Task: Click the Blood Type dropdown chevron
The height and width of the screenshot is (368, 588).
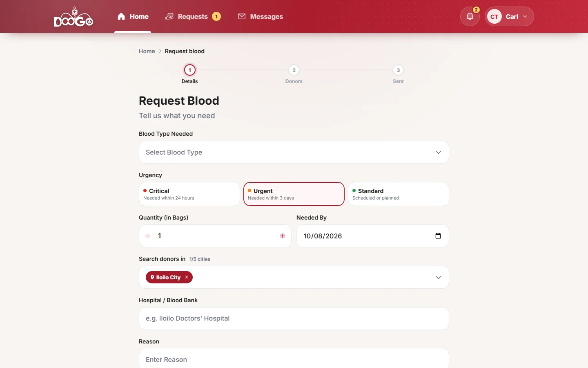Action: point(439,152)
